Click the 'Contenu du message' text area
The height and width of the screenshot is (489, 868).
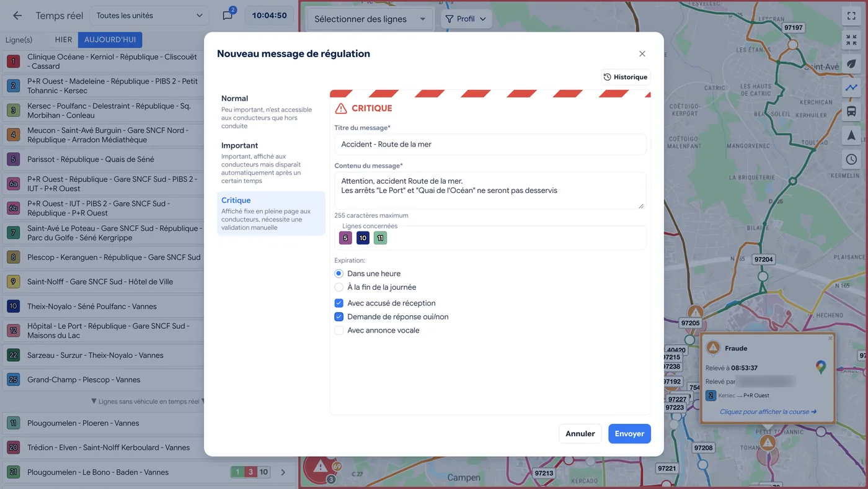[490, 191]
